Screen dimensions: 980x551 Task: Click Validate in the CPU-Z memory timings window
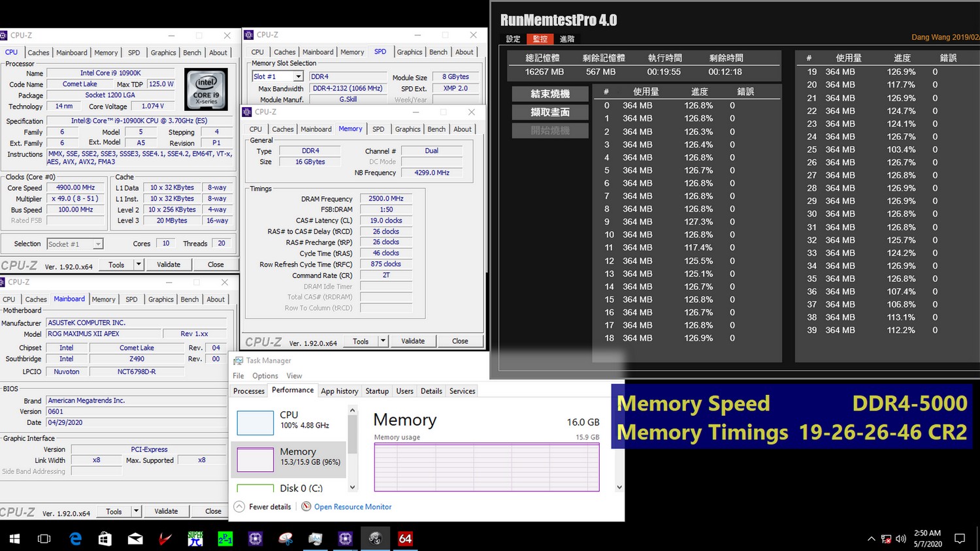click(x=413, y=341)
